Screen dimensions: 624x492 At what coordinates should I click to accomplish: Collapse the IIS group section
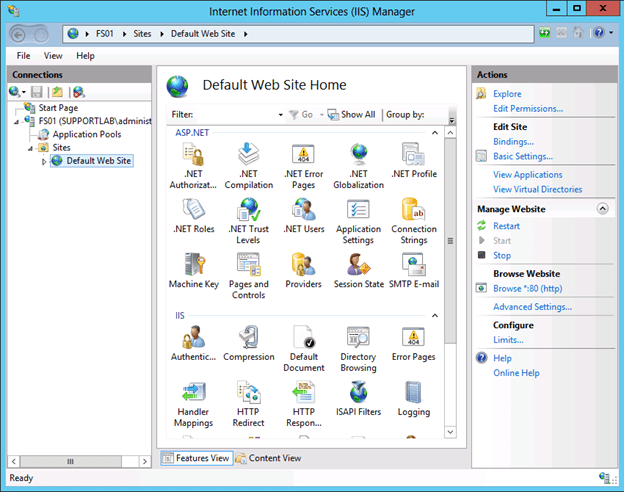point(435,316)
